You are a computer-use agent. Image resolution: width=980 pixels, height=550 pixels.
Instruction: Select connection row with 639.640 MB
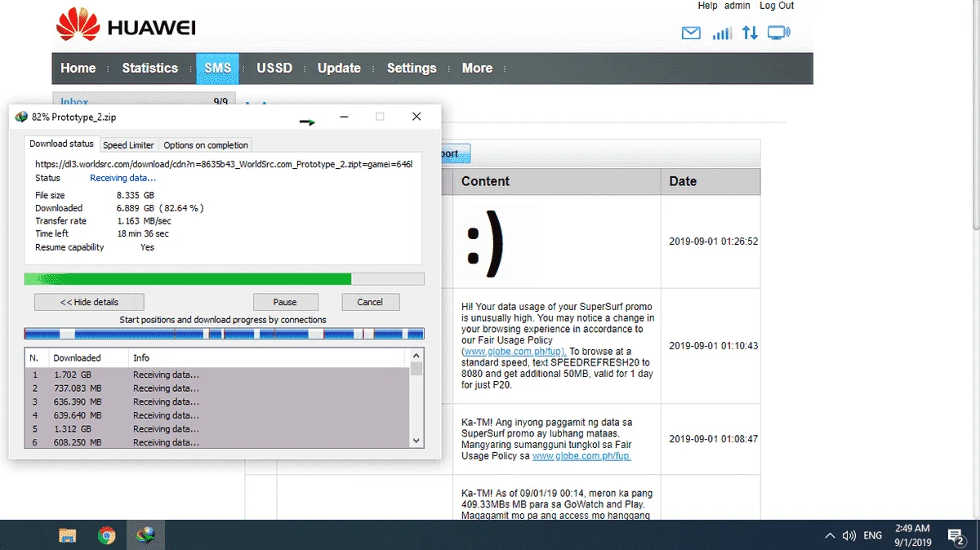pos(217,415)
